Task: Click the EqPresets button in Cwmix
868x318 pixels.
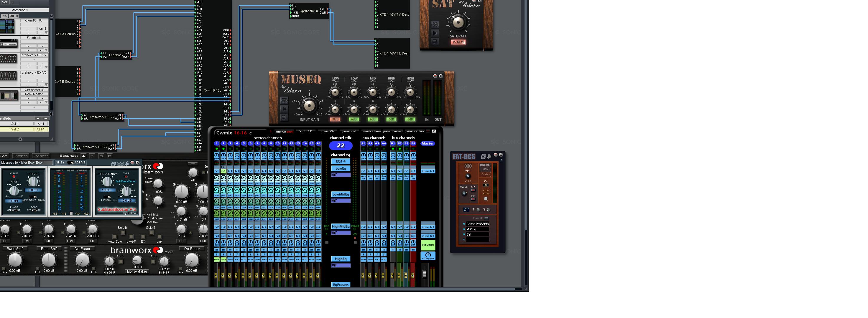Action: tap(341, 285)
